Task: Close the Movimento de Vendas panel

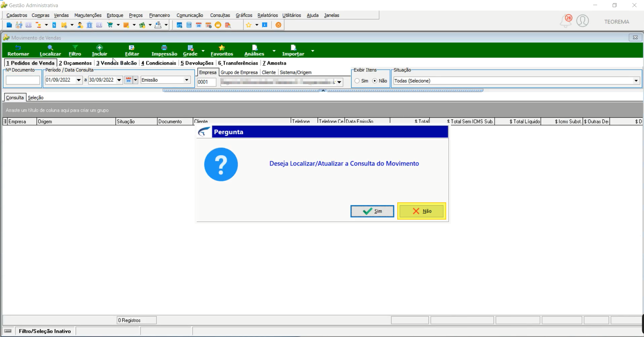Action: click(x=635, y=38)
